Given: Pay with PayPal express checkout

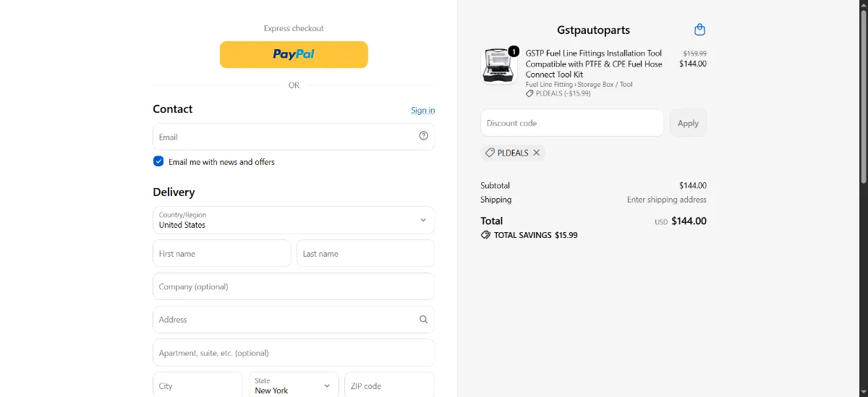Looking at the screenshot, I should pyautogui.click(x=294, y=54).
